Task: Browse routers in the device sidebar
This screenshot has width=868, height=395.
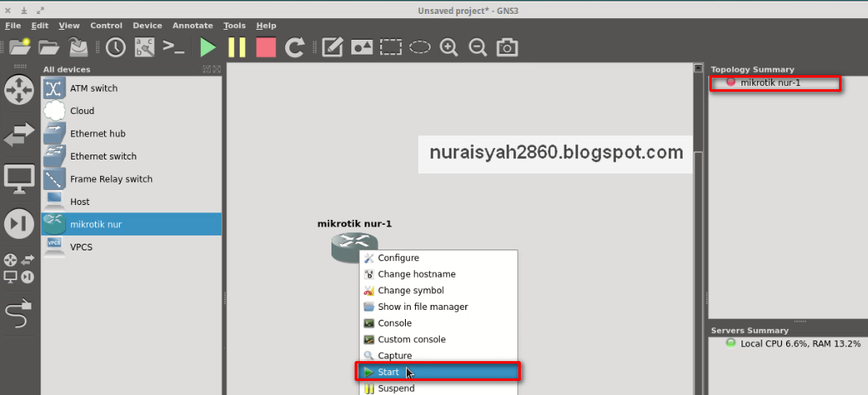Action: [x=19, y=89]
